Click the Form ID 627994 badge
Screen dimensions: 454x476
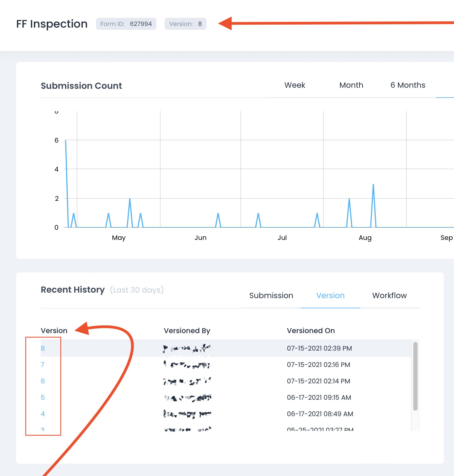point(126,24)
